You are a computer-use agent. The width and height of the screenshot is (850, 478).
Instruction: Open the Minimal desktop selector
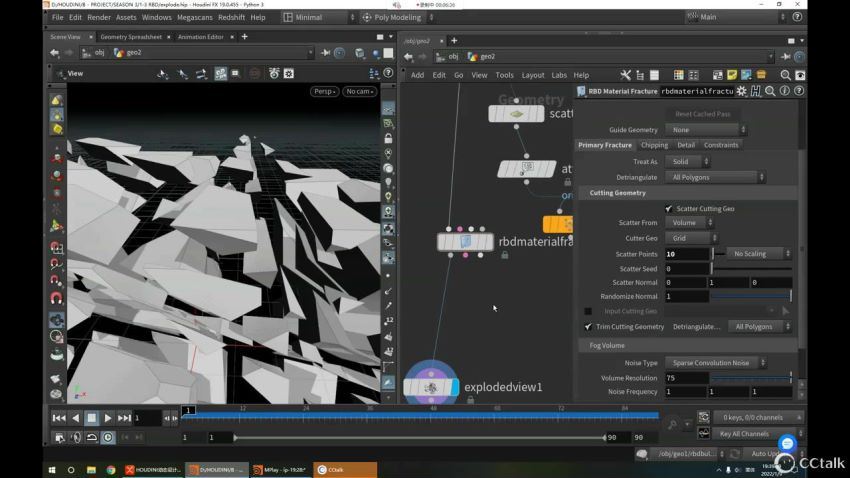point(319,17)
